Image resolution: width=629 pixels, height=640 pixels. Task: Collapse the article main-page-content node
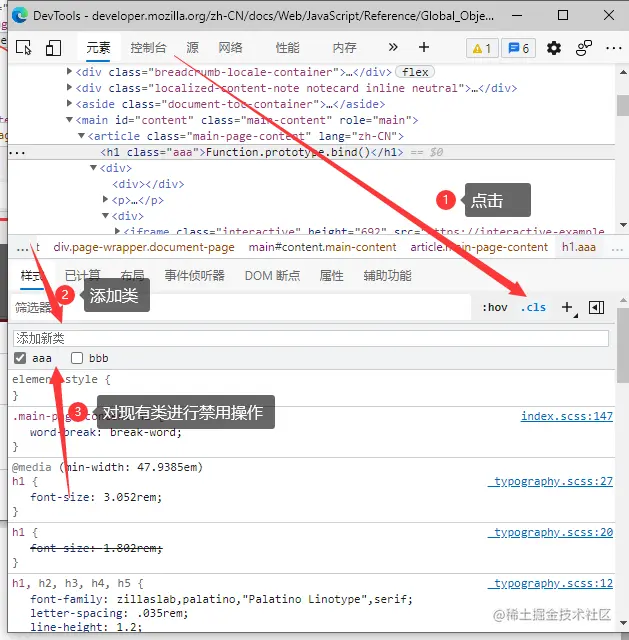(81, 136)
